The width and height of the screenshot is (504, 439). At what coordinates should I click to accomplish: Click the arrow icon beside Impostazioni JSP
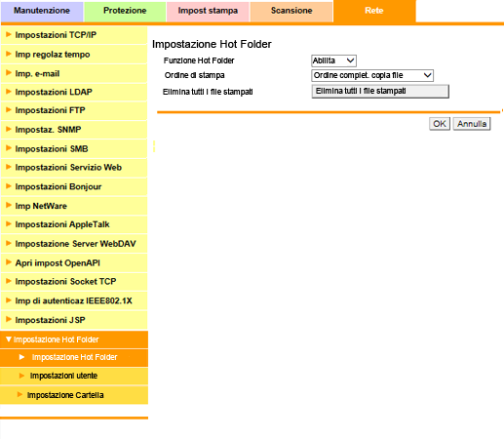[9, 319]
